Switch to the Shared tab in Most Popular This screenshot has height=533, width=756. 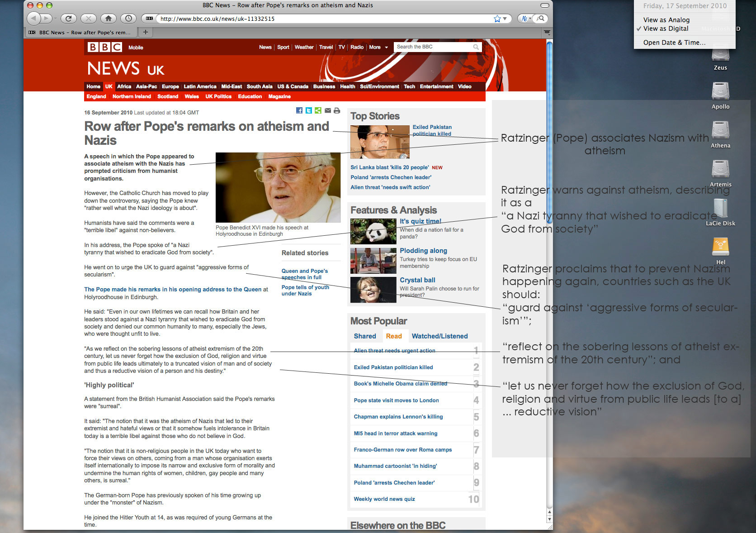tap(365, 336)
